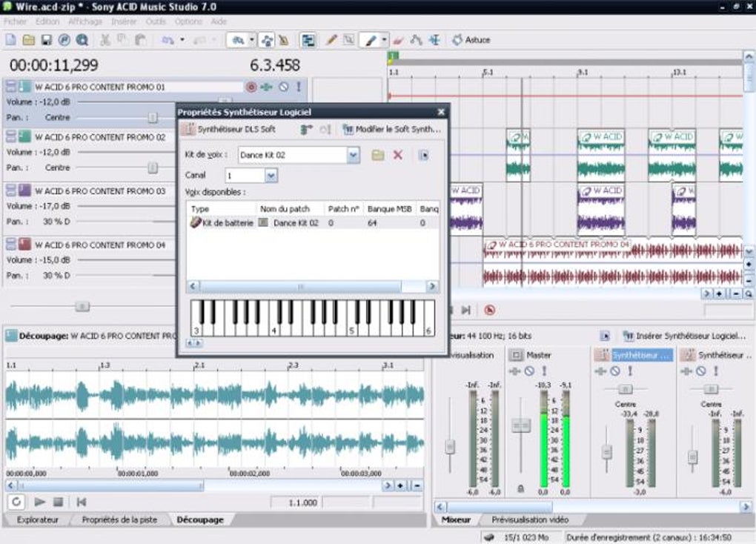756x544 pixels.
Task: Expand the Canal channel dropdown
Action: [271, 176]
